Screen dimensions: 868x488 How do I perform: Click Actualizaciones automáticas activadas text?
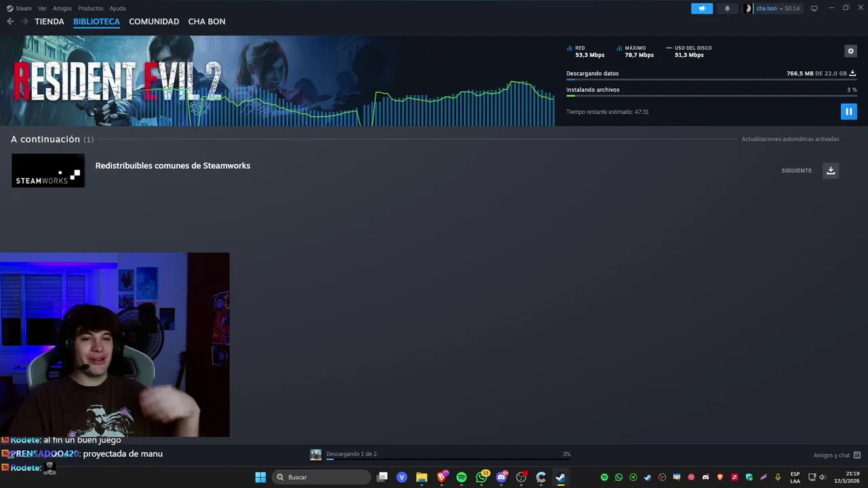point(790,139)
